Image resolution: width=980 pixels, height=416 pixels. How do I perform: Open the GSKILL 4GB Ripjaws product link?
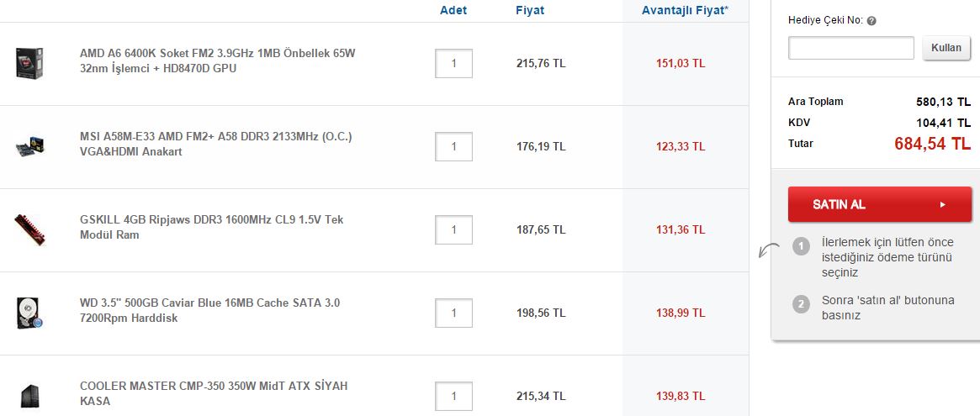coord(212,228)
